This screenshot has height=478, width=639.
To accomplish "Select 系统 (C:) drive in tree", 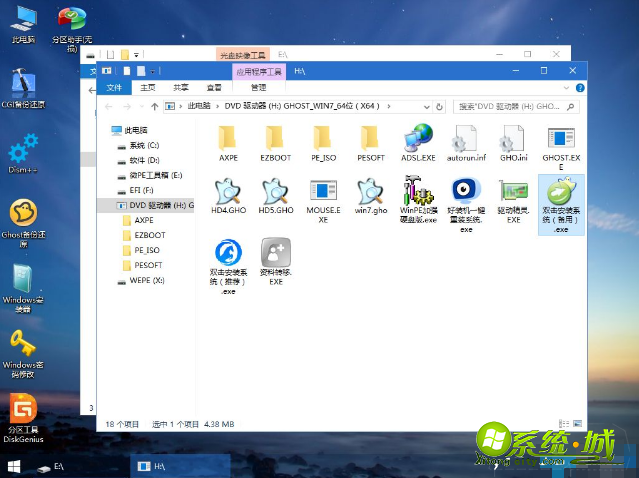I will [139, 145].
